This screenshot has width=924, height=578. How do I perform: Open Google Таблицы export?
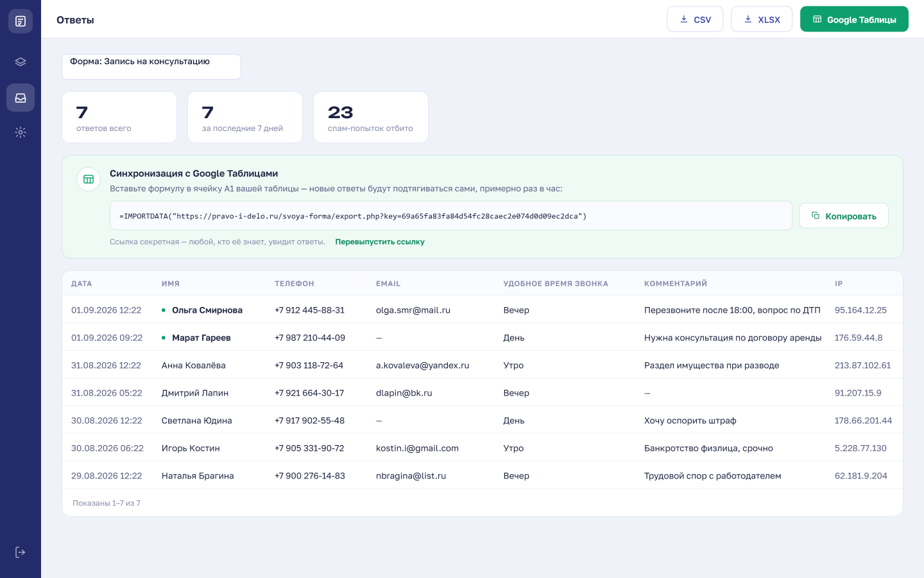854,19
